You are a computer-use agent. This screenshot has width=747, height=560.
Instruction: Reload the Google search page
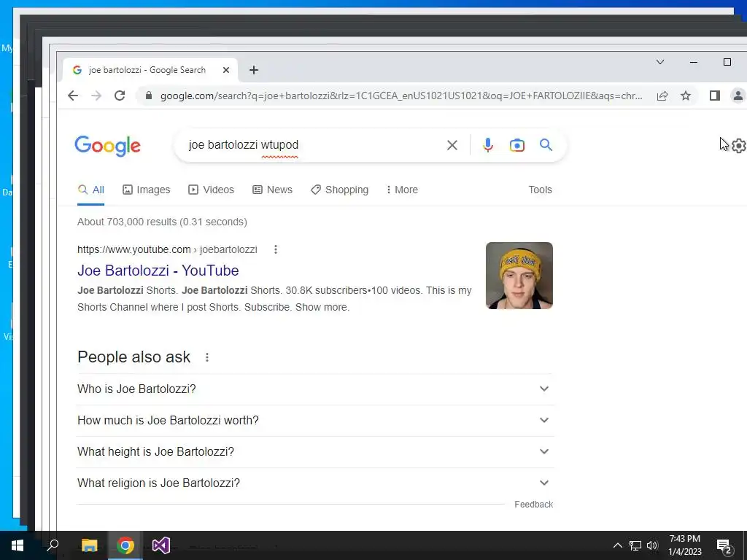pyautogui.click(x=120, y=96)
